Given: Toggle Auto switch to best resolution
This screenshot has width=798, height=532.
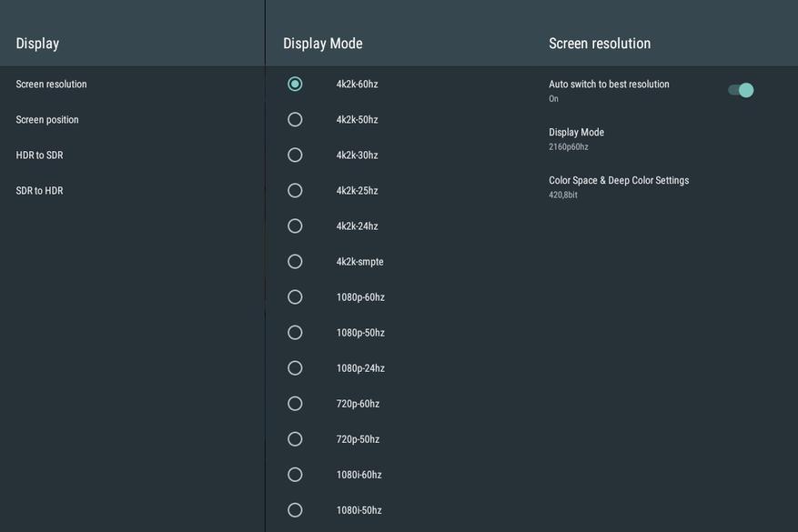Looking at the screenshot, I should [741, 91].
